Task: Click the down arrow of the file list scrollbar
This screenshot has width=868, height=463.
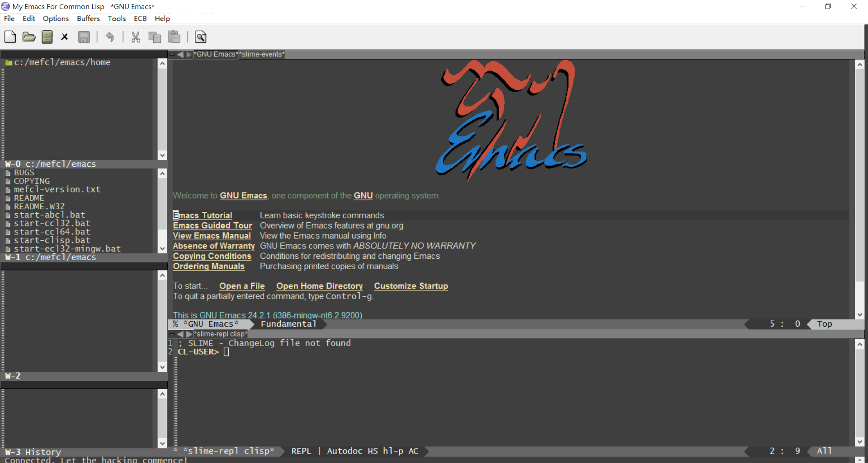Action: 162,248
